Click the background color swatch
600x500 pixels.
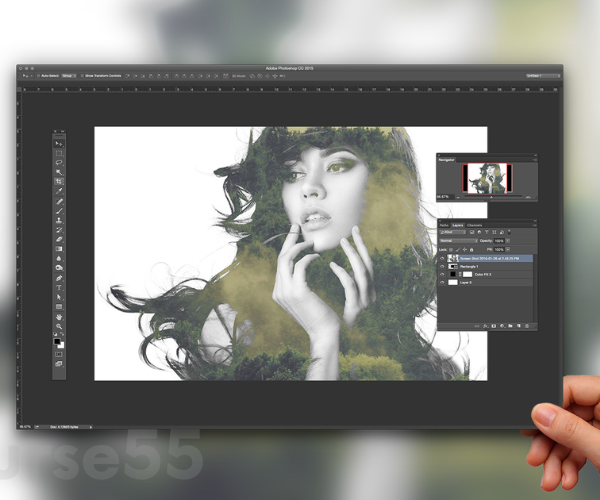tap(62, 345)
